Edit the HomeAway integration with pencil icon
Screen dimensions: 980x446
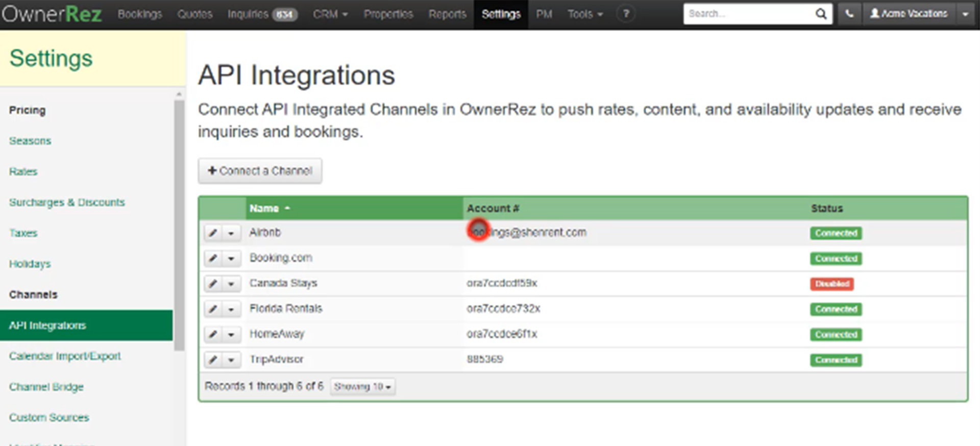pos(213,334)
